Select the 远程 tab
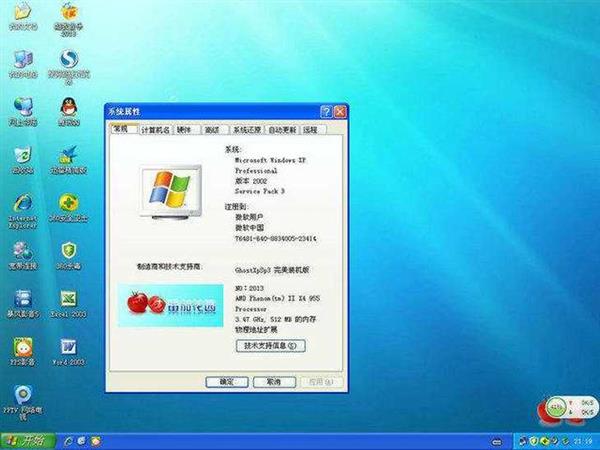 tap(310, 130)
